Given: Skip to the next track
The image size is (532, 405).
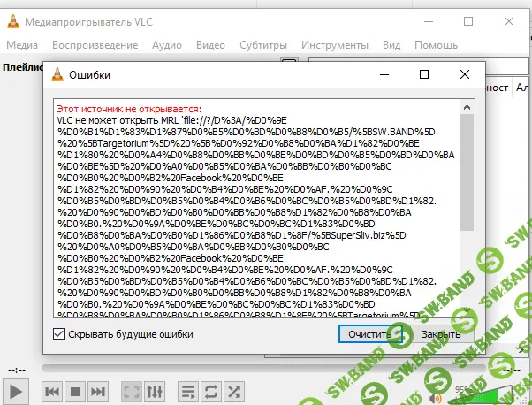Looking at the screenshot, I should (x=98, y=390).
